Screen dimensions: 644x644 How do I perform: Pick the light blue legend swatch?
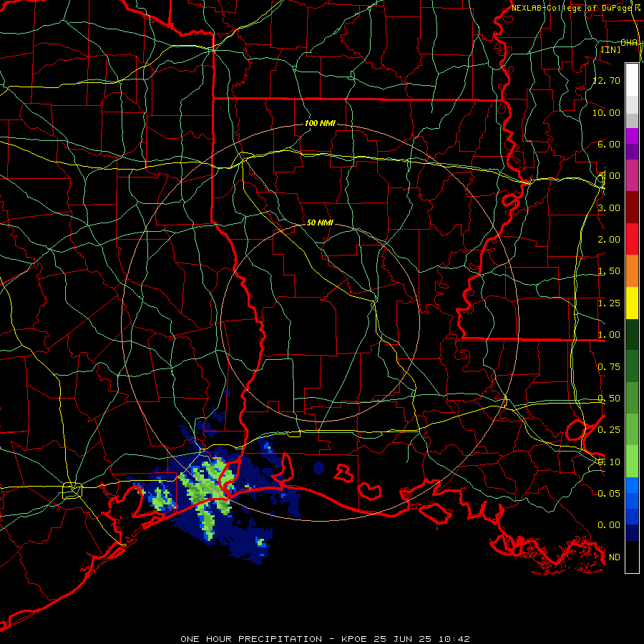pyautogui.click(x=632, y=485)
